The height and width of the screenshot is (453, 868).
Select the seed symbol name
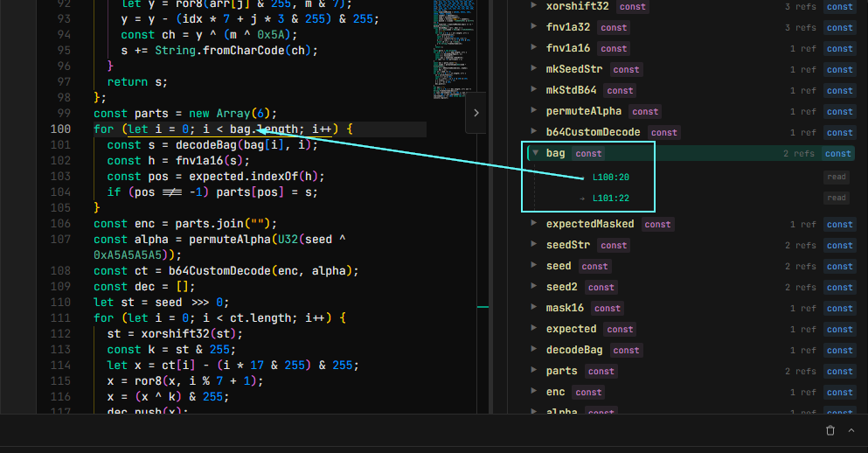click(559, 266)
